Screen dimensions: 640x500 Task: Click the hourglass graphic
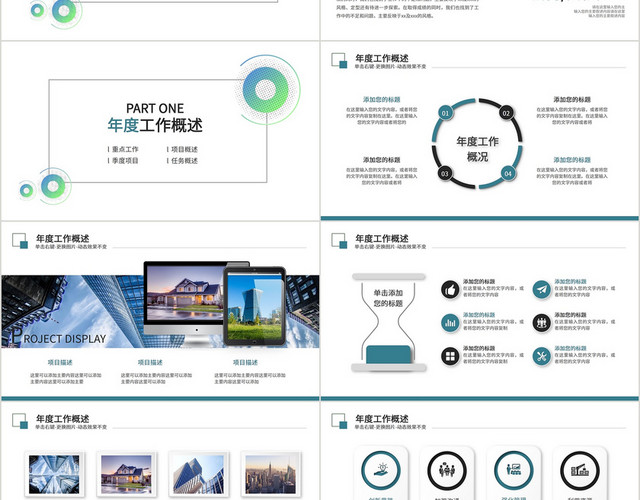[389, 322]
